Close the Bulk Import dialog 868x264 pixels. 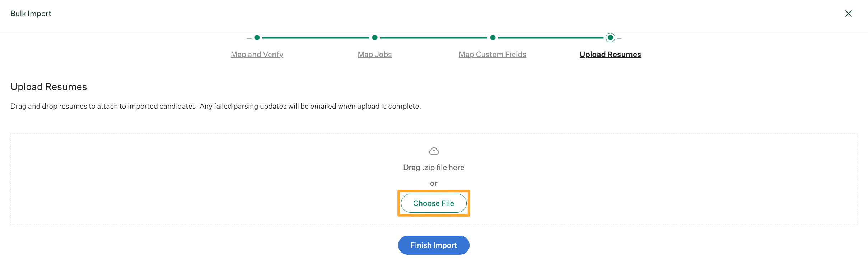(x=848, y=14)
